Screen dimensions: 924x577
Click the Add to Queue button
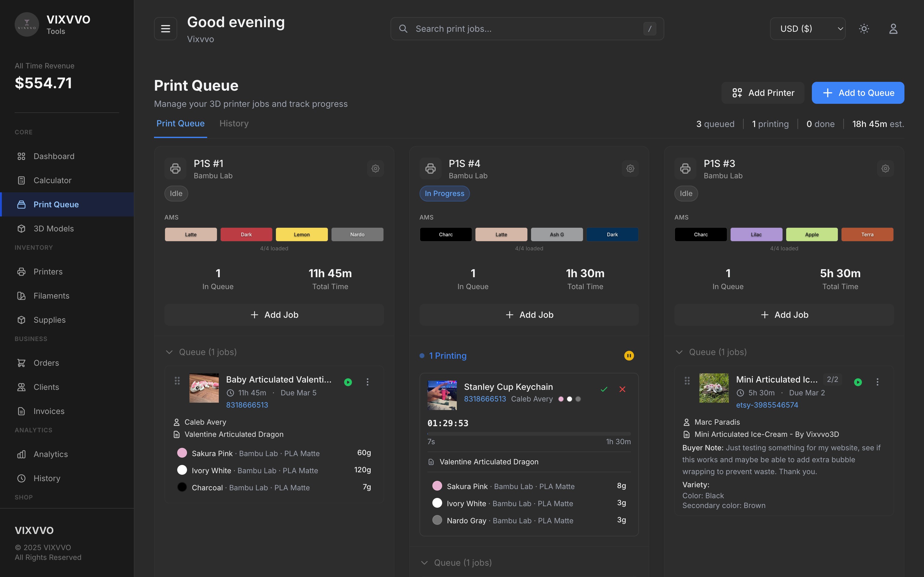click(858, 93)
